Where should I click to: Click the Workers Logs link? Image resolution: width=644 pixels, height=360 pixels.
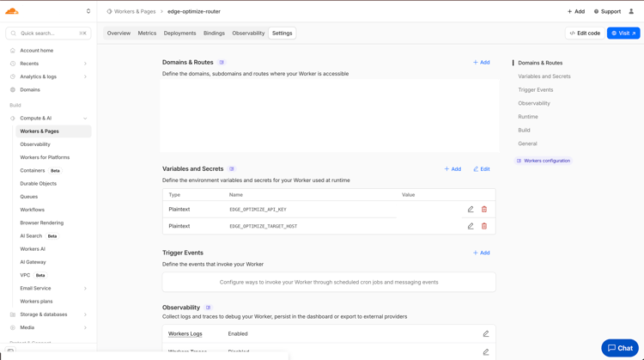coord(185,333)
